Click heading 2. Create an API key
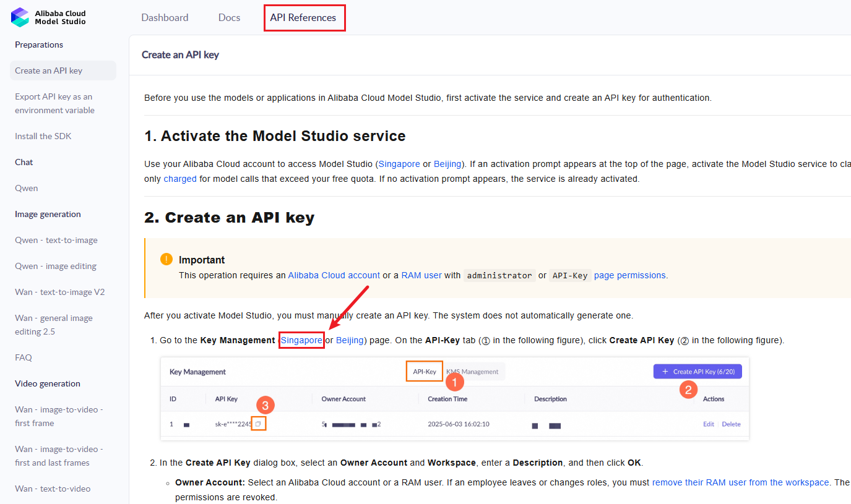Image resolution: width=851 pixels, height=504 pixels. click(229, 218)
